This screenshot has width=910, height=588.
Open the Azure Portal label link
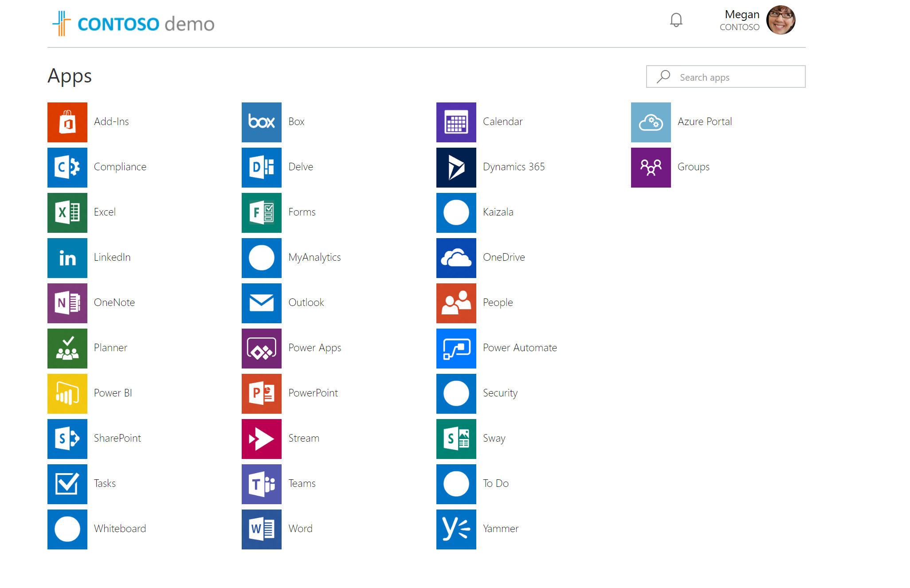point(705,122)
